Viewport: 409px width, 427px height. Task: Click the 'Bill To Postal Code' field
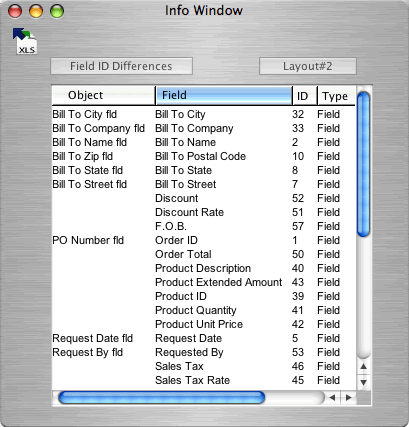point(201,156)
